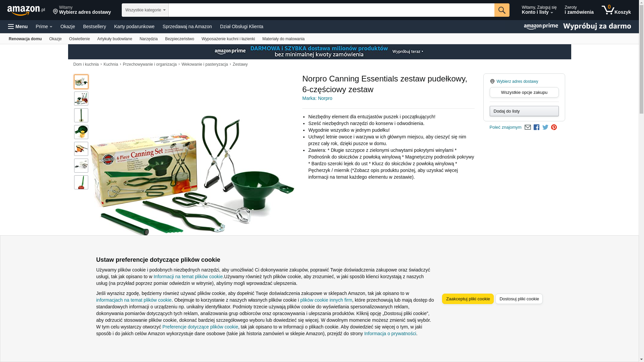Open Karty podarunkowe in the navigation
The image size is (644, 362).
click(134, 26)
